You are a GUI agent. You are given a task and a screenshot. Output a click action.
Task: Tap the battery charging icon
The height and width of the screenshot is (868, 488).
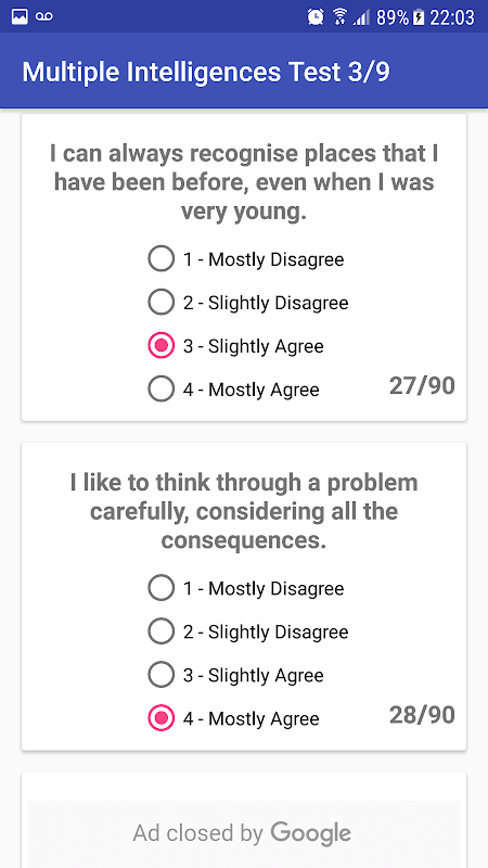pyautogui.click(x=419, y=17)
